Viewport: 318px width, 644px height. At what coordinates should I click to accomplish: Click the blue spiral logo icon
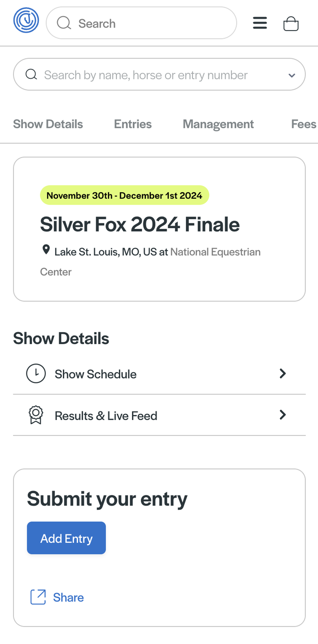26,20
